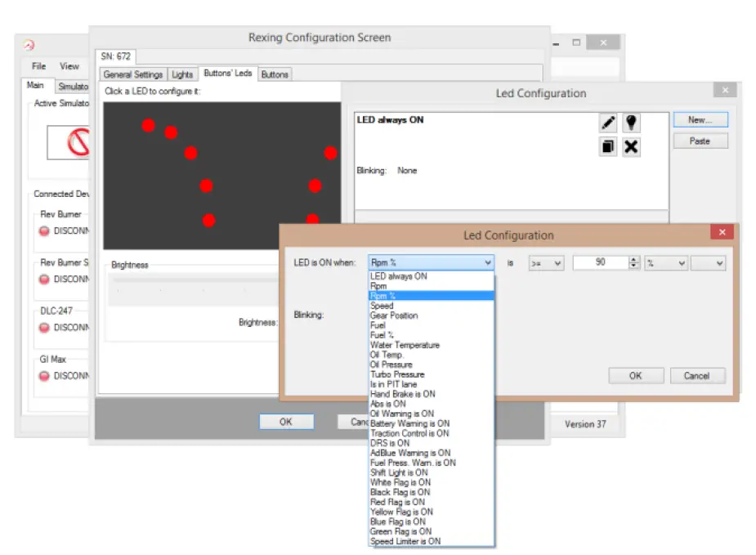Viewport: 756px width, 555px height.
Task: Select 'AdBlue Warning is ON' option
Action: click(431, 453)
